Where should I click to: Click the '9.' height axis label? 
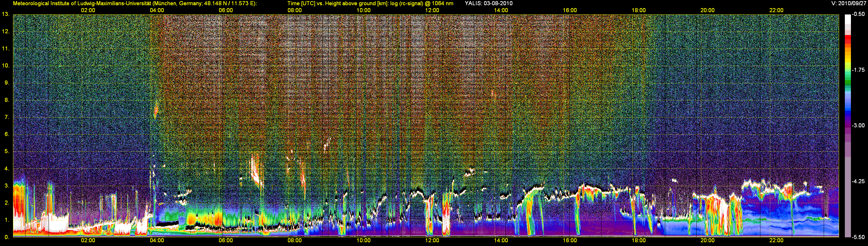[7, 83]
